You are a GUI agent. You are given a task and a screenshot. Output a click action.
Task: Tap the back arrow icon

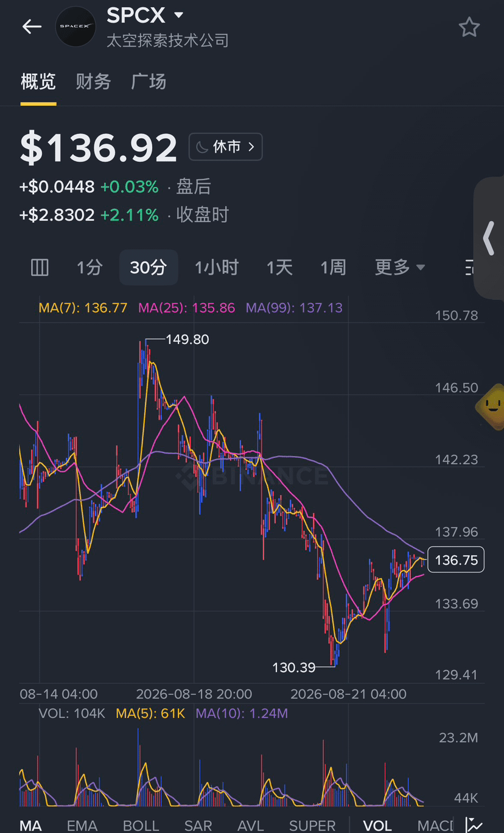click(32, 26)
